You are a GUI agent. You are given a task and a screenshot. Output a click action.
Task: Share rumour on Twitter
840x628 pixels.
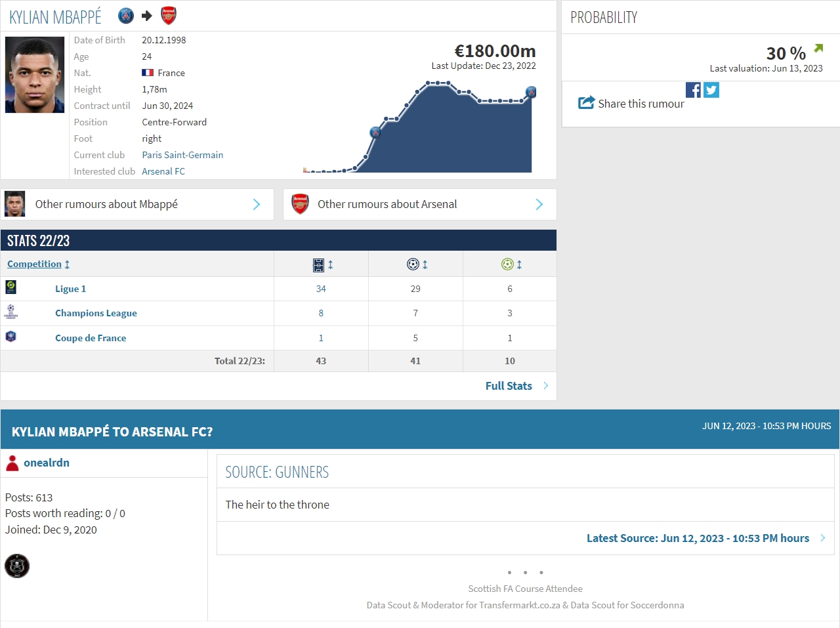[711, 90]
